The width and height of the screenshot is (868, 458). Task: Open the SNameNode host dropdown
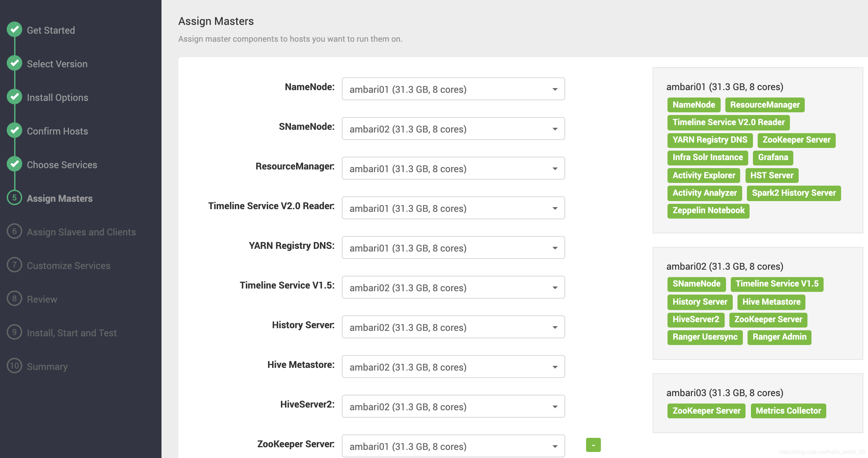[x=453, y=129]
